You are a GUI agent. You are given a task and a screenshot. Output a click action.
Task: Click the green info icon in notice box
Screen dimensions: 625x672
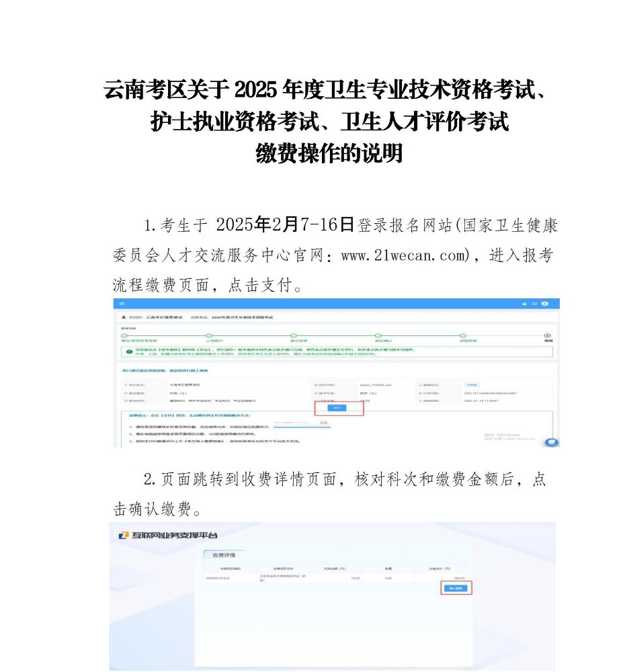coord(129,351)
